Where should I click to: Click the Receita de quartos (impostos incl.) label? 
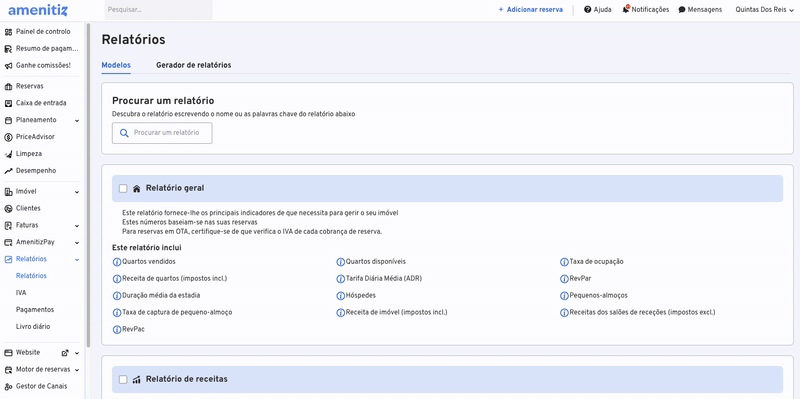pyautogui.click(x=174, y=279)
